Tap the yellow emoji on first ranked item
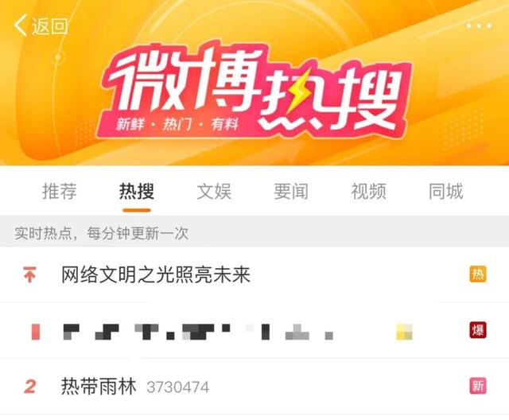The height and width of the screenshot is (420, 509). pos(405,332)
